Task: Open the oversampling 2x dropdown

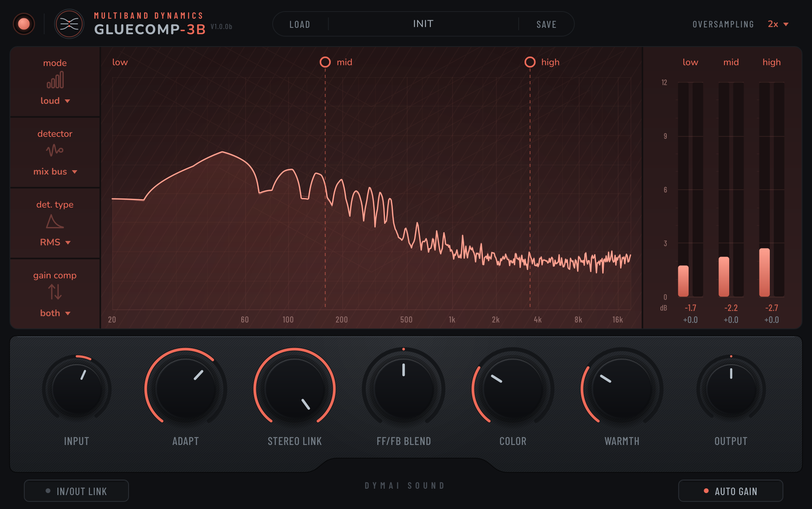Action: (x=778, y=24)
